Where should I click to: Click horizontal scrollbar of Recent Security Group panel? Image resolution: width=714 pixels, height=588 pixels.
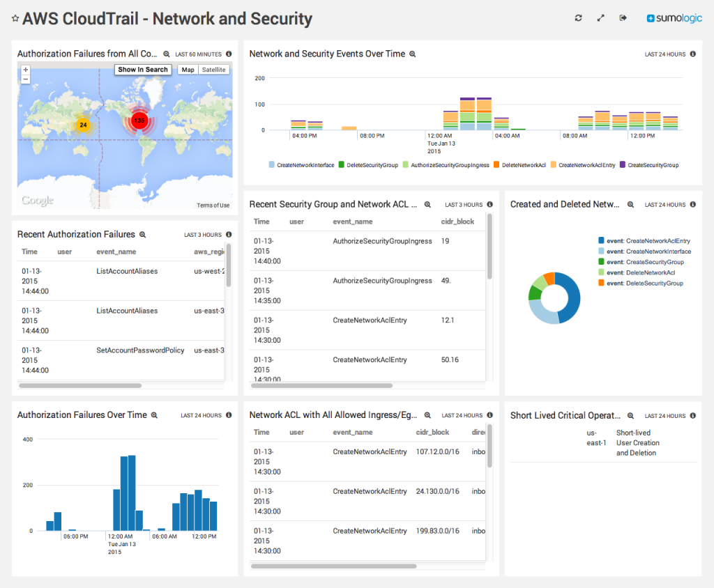coord(321,385)
